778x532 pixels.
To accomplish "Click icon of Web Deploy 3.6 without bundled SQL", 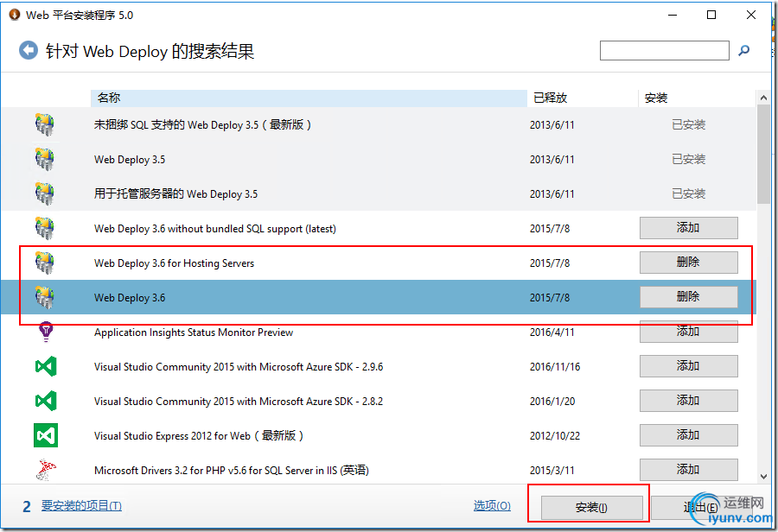I will pyautogui.click(x=45, y=229).
